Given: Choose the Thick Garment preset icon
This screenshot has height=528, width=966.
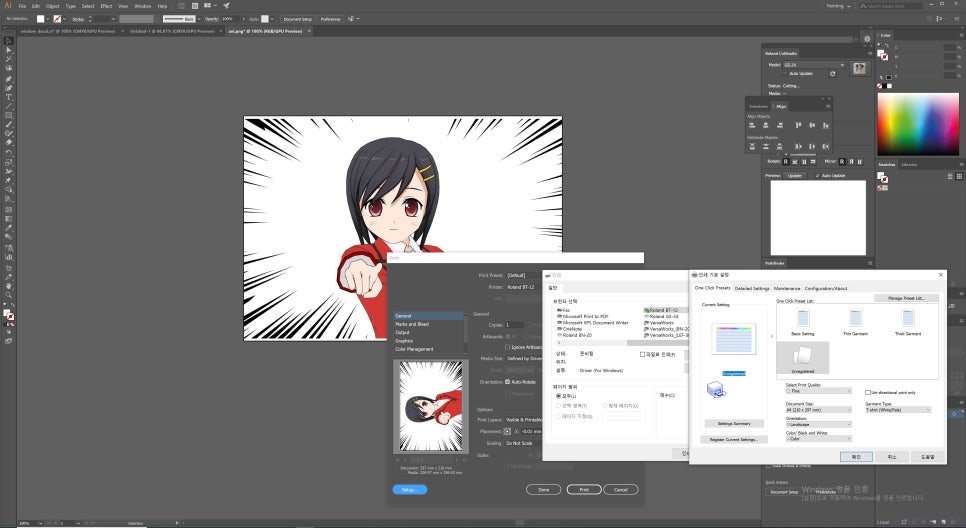Looking at the screenshot, I should (907, 319).
